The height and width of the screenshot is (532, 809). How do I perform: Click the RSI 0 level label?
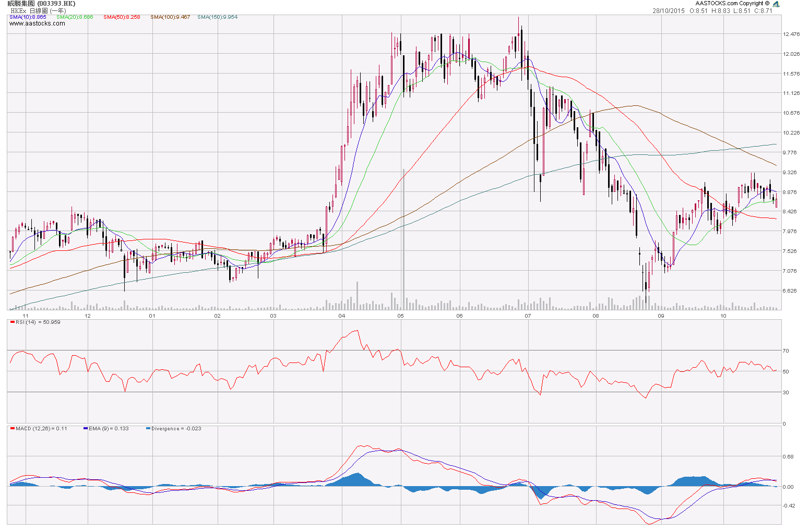(x=784, y=424)
